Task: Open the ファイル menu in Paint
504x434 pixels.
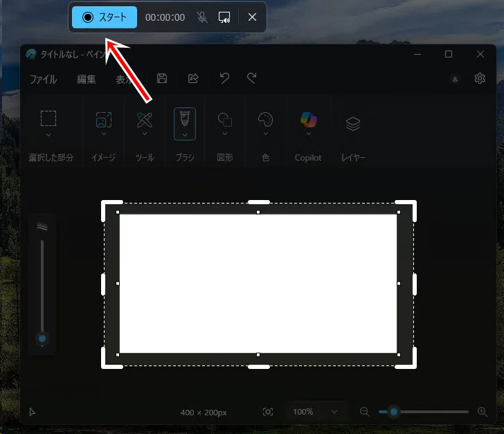Action: coord(43,79)
